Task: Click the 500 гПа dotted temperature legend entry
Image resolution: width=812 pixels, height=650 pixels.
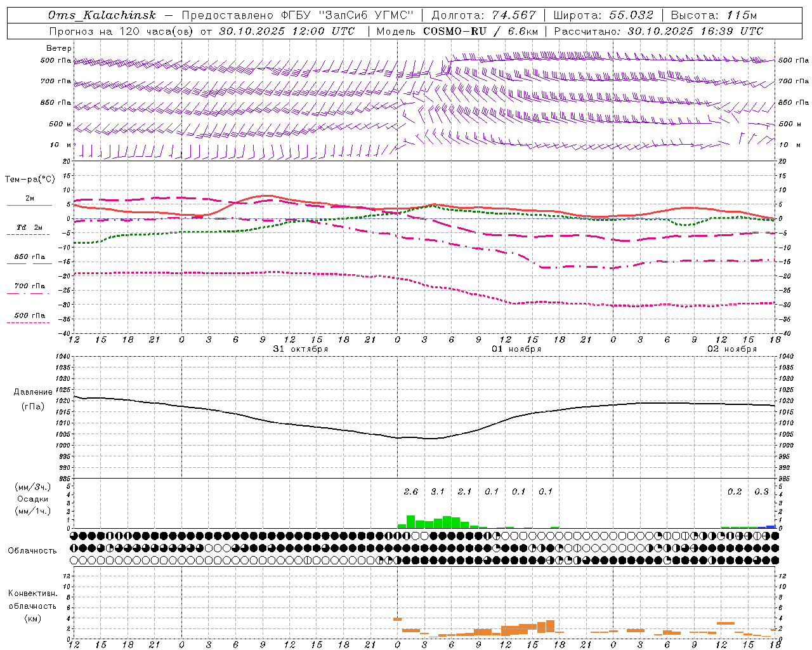Action: click(x=29, y=315)
